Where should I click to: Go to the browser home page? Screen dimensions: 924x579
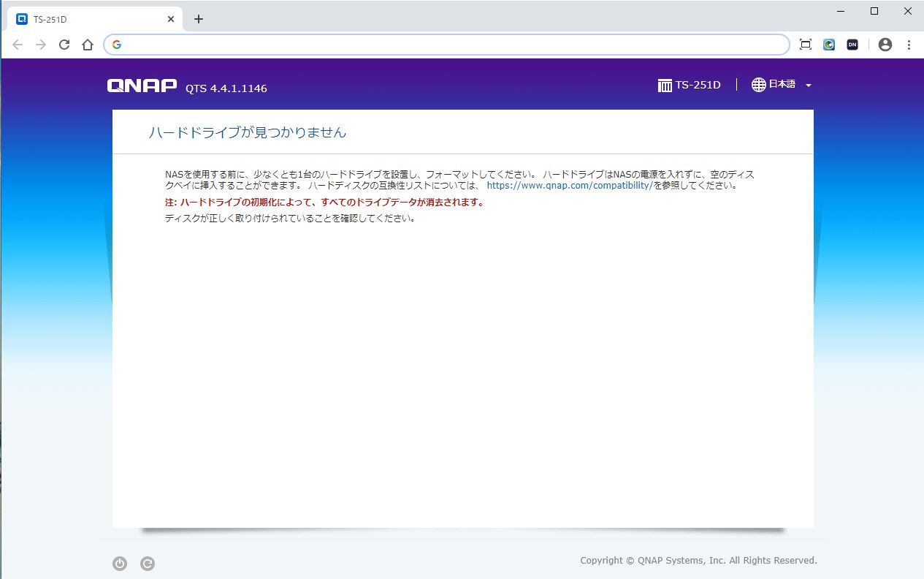coord(88,45)
